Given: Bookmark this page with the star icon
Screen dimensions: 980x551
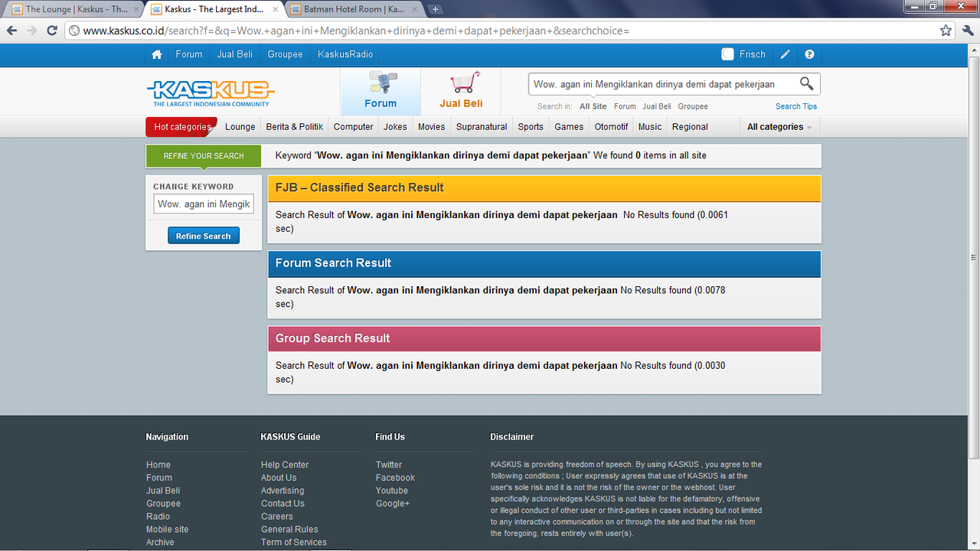Looking at the screenshot, I should (x=946, y=31).
